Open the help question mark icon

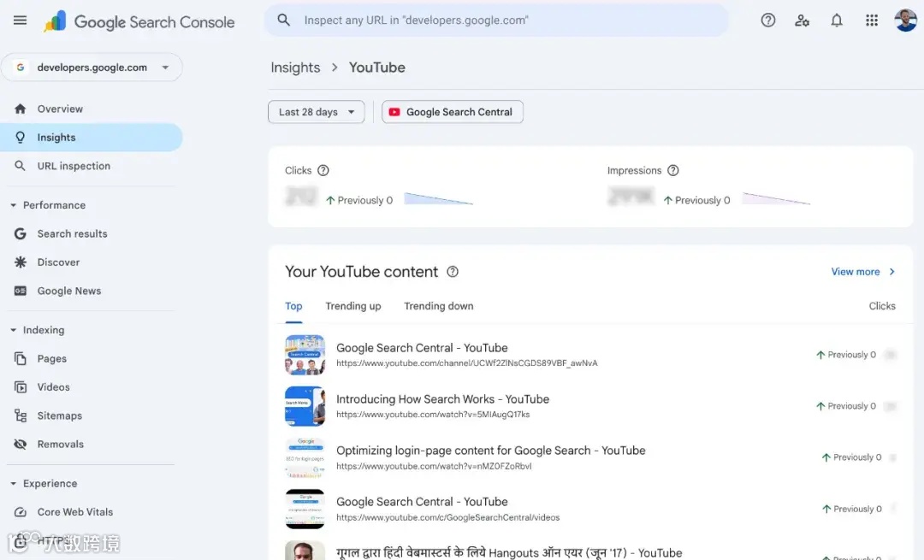pyautogui.click(x=767, y=20)
